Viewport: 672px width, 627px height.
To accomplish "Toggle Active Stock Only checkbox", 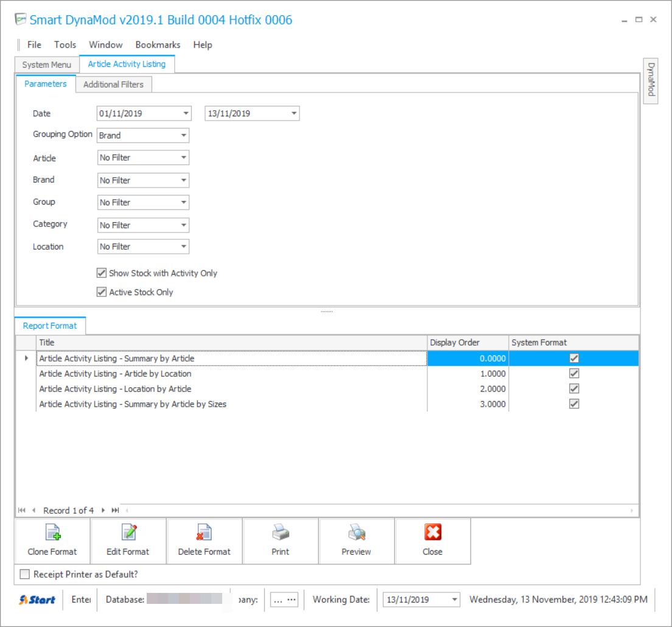I will pyautogui.click(x=102, y=292).
